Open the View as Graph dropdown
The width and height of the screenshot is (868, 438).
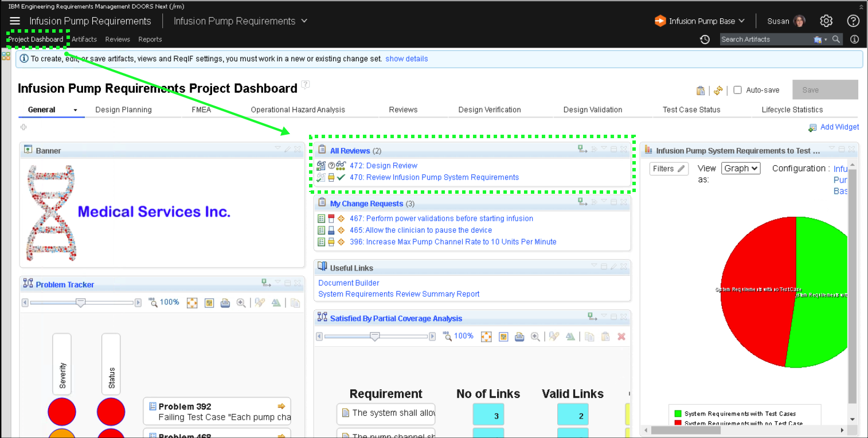[x=741, y=169]
